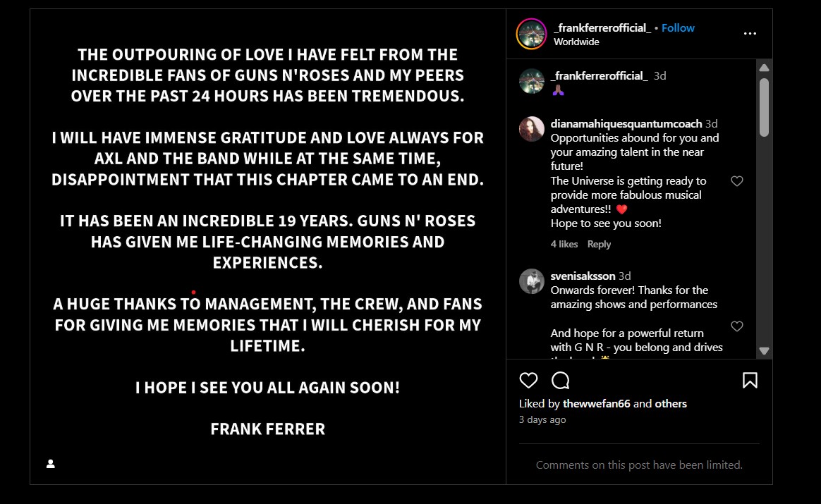
Task: Open _frankferrerofficial_ profile picture in header
Action: click(531, 34)
